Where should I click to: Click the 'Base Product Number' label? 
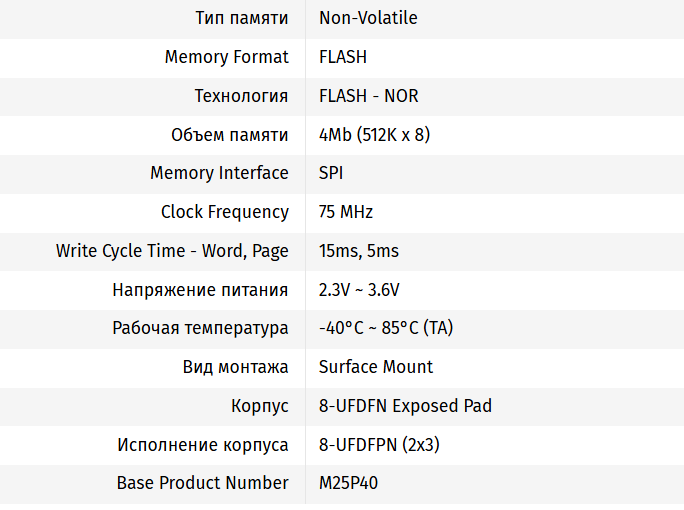[203, 483]
